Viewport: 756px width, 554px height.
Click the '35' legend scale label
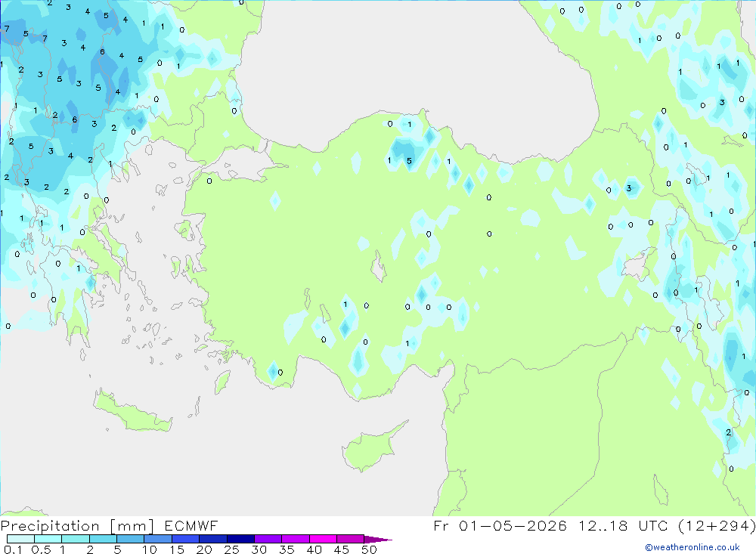[x=287, y=549]
